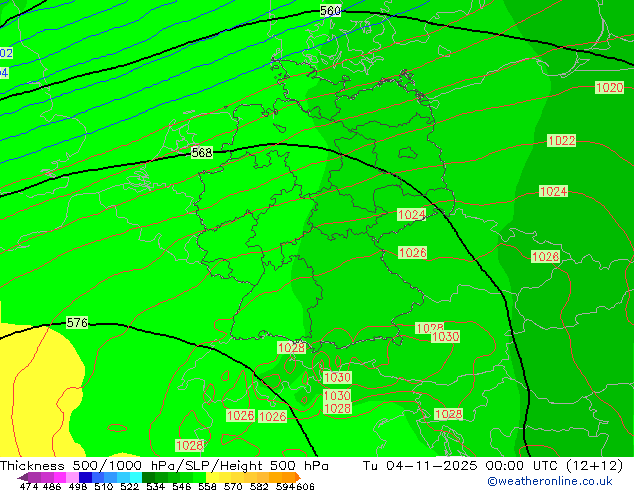Click the 546 value on the legend scale

(181, 486)
